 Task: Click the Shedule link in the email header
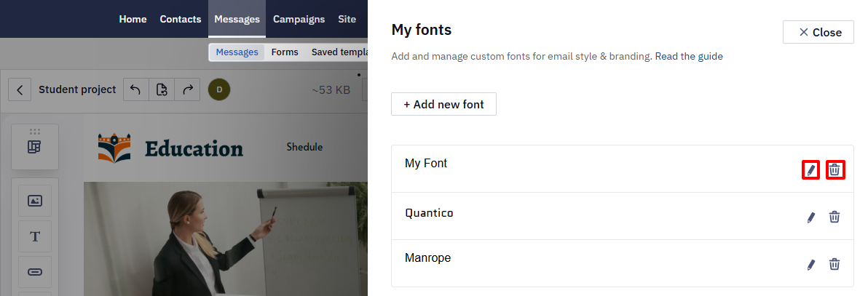[304, 147]
